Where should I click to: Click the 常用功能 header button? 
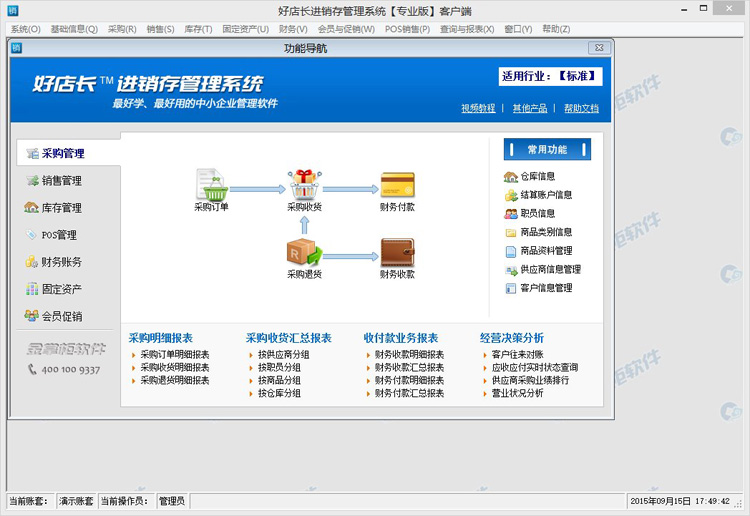tap(547, 150)
